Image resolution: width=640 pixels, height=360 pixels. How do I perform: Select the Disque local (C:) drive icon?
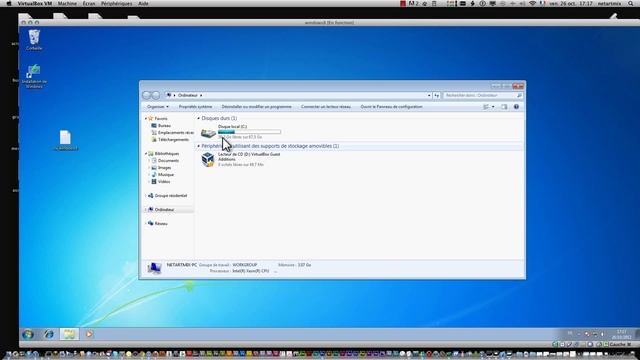208,132
